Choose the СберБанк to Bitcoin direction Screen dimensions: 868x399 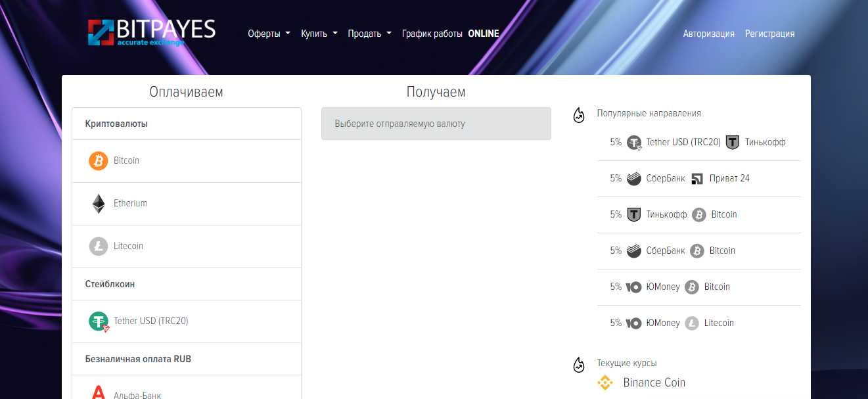tap(699, 251)
